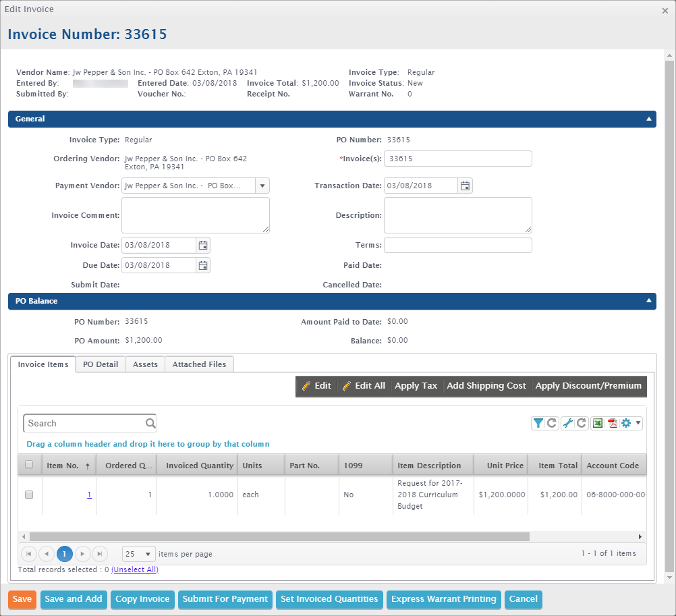The height and width of the screenshot is (616, 676).
Task: Click the search magnifier icon
Action: click(150, 423)
